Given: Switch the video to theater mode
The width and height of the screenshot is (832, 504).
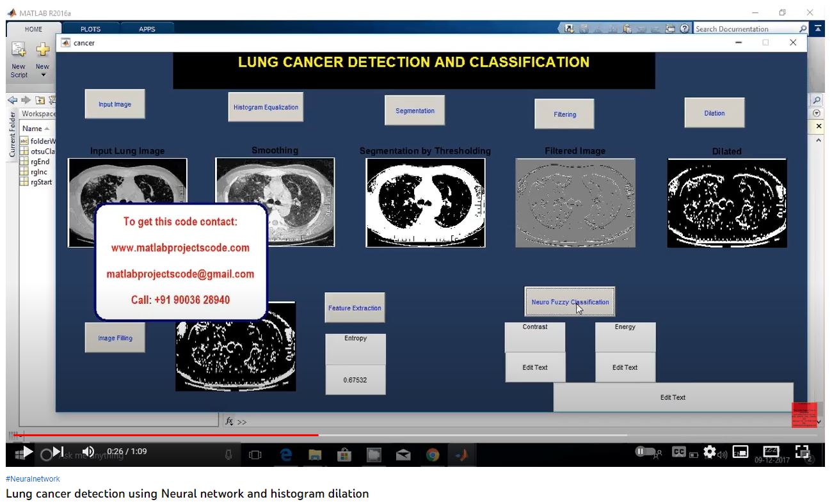Looking at the screenshot, I should pos(771,452).
